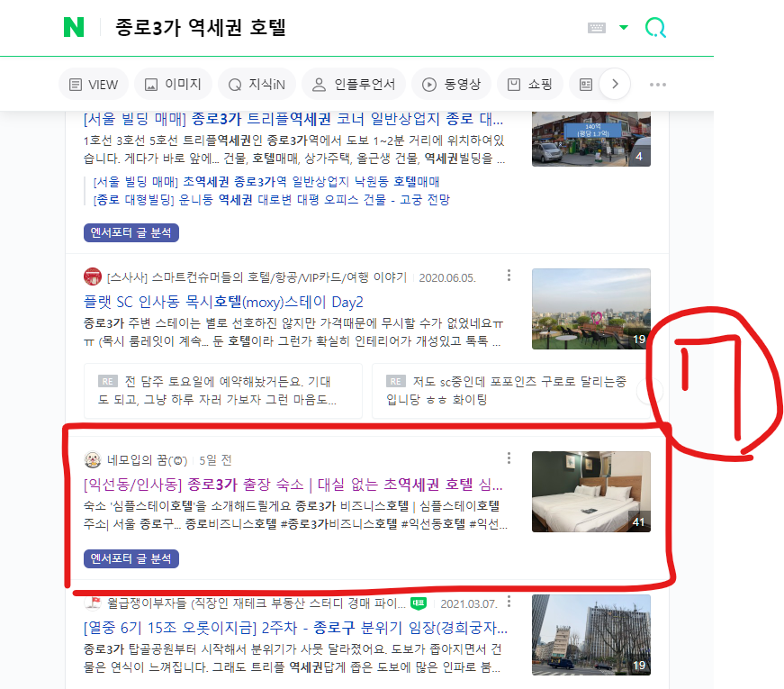The width and height of the screenshot is (784, 689).
Task: Open the news tab icon after 쇼핑
Action: point(586,84)
